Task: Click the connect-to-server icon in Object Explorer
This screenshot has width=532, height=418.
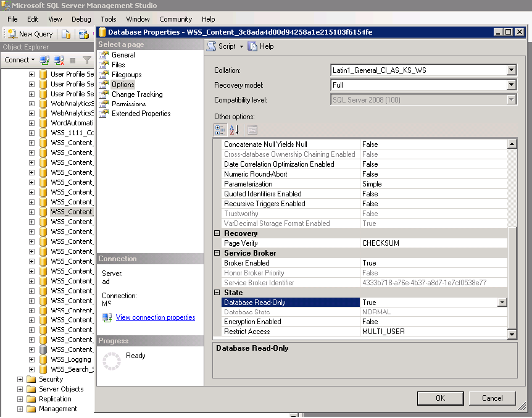Action: click(x=44, y=60)
